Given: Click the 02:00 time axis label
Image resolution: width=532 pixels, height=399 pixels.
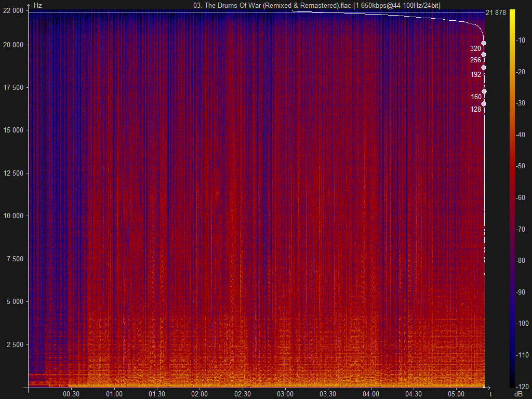Looking at the screenshot, I should 199,394.
